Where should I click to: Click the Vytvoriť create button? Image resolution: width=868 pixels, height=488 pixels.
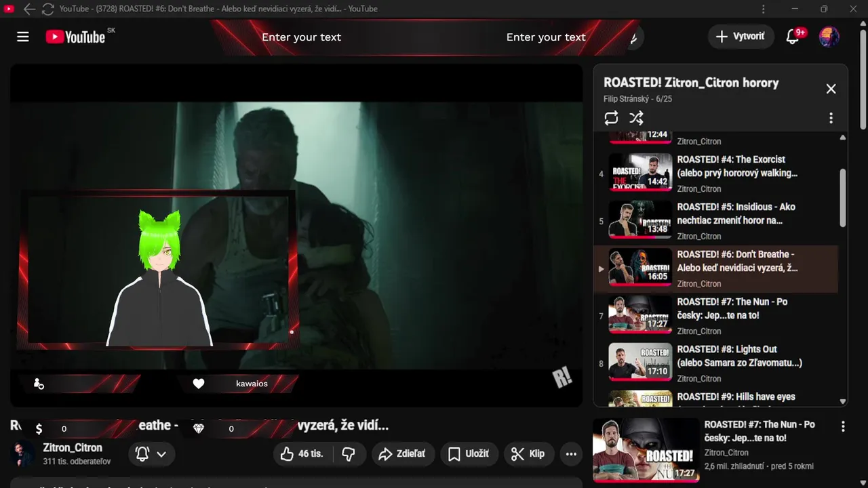coord(741,37)
